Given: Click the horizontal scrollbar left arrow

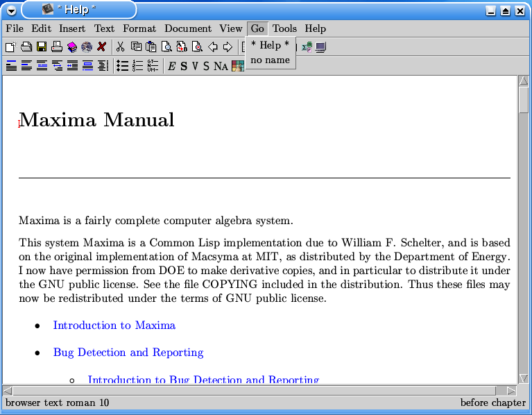Looking at the screenshot, I should click(x=8, y=391).
